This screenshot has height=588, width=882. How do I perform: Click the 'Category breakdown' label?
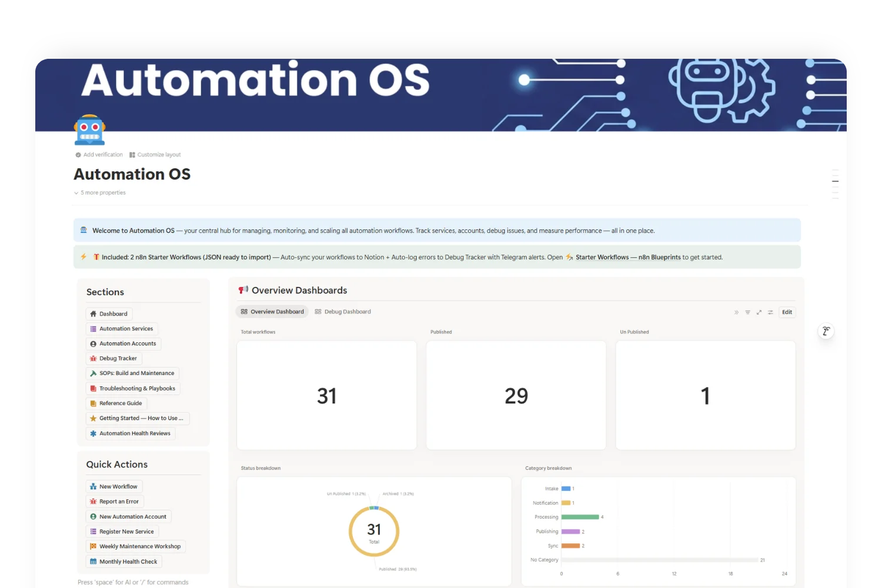coord(548,468)
